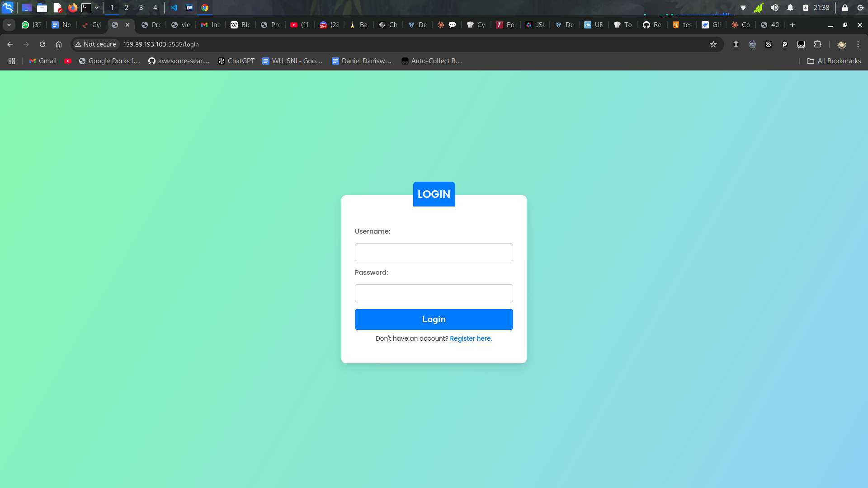Click the Chrome profile avatar
This screenshot has width=868, height=488.
tap(841, 44)
